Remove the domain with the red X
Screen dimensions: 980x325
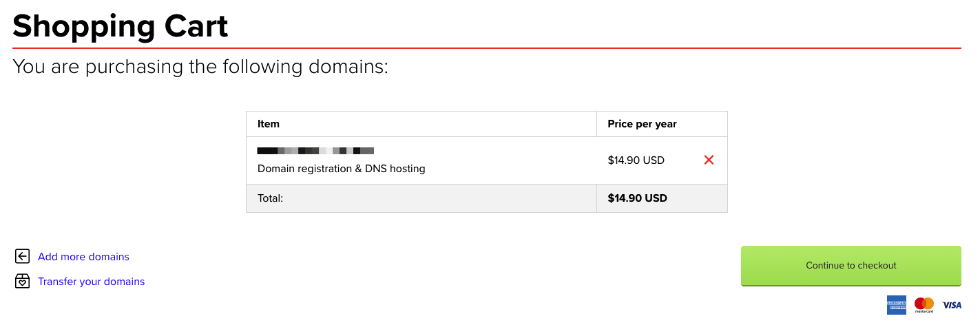tap(709, 160)
